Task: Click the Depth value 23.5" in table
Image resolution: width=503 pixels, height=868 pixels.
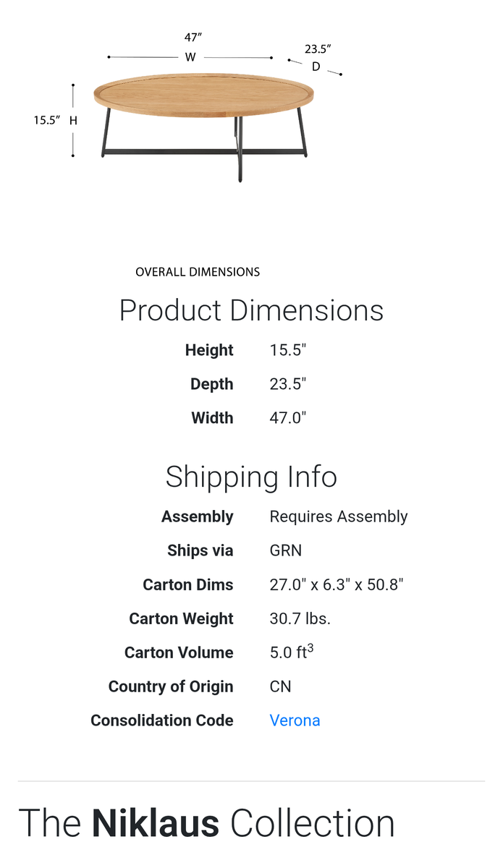Action: (x=288, y=384)
